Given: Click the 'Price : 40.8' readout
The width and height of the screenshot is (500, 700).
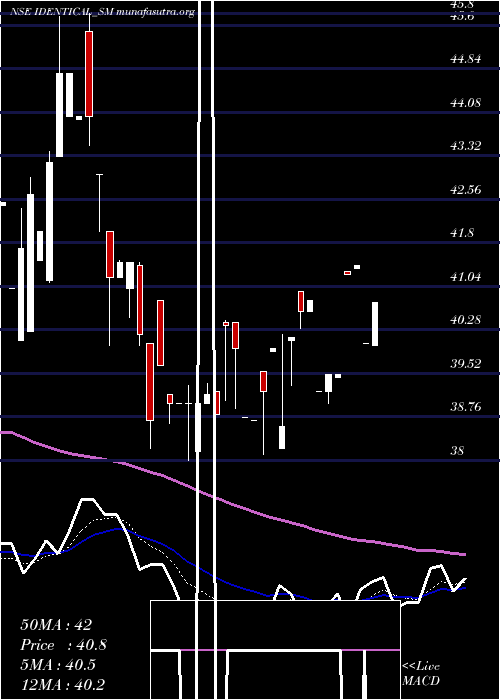Looking at the screenshot, I should click(63, 645).
